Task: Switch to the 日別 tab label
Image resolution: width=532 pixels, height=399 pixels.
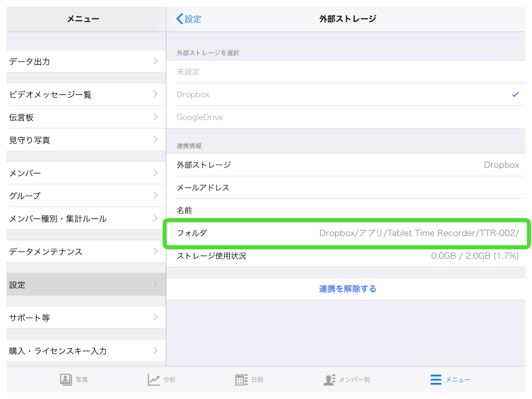Action: click(x=257, y=380)
